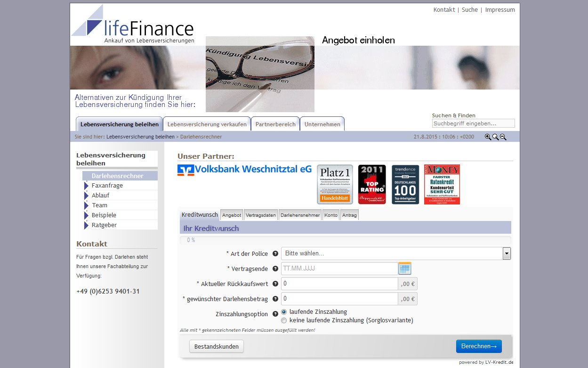
Task: Click phone number +49 (0)6253 9401-31
Action: [x=108, y=292]
